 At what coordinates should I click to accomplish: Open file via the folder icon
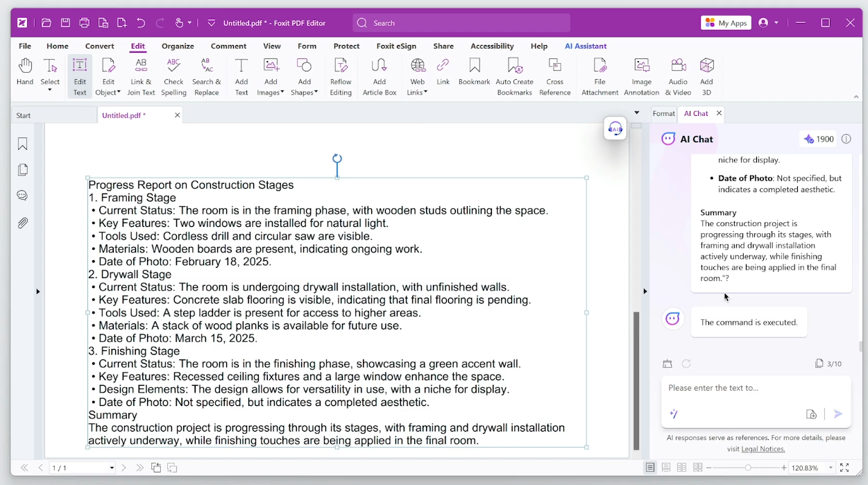pyautogui.click(x=46, y=23)
